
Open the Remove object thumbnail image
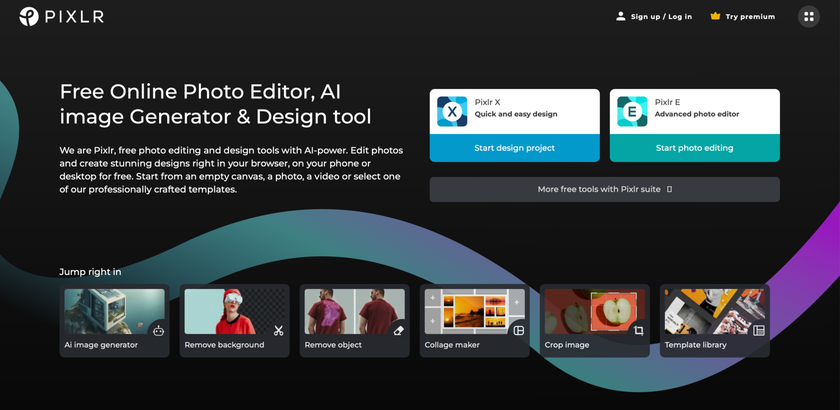click(354, 311)
